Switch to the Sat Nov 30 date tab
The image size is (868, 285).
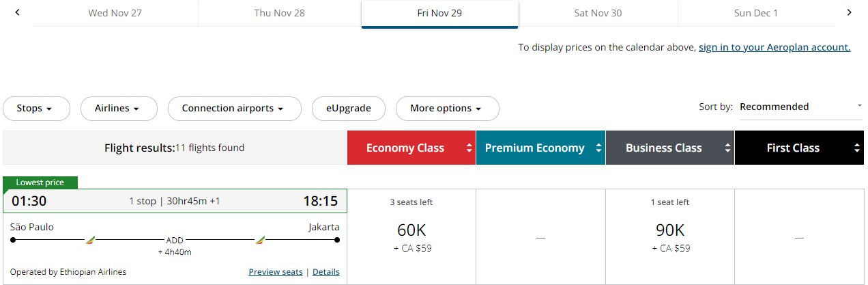(598, 13)
